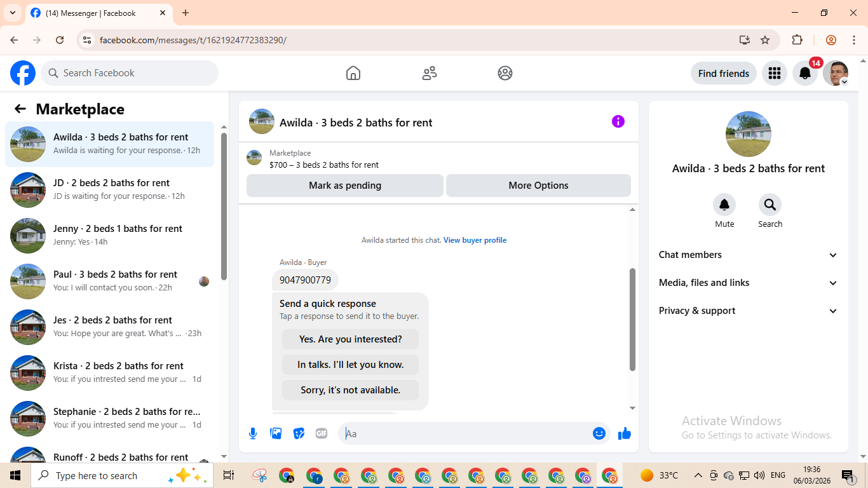Open a new browser tab
The image size is (868, 488).
(x=186, y=13)
